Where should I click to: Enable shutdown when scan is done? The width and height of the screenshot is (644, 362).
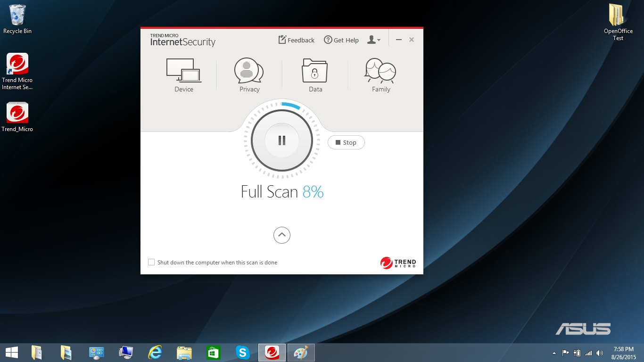pyautogui.click(x=151, y=263)
